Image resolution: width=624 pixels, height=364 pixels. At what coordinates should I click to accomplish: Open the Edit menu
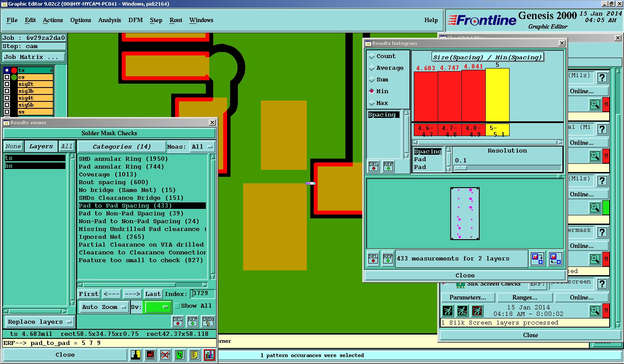[30, 20]
